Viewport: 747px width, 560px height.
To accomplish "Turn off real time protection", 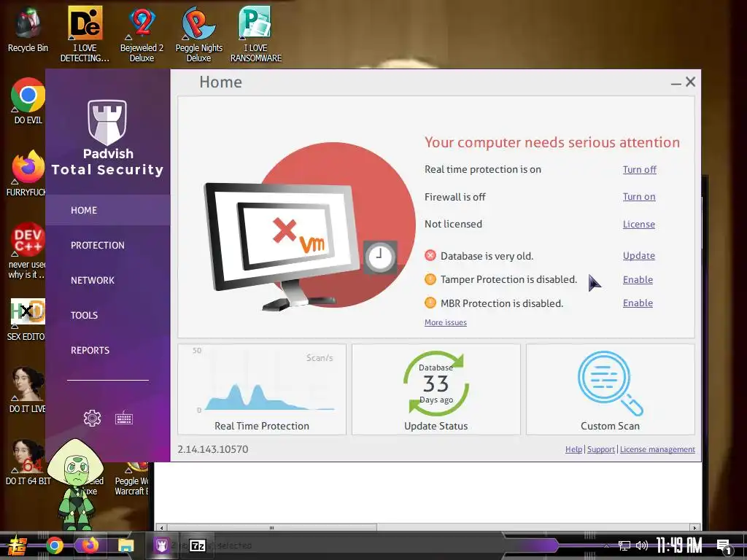I will pyautogui.click(x=639, y=169).
